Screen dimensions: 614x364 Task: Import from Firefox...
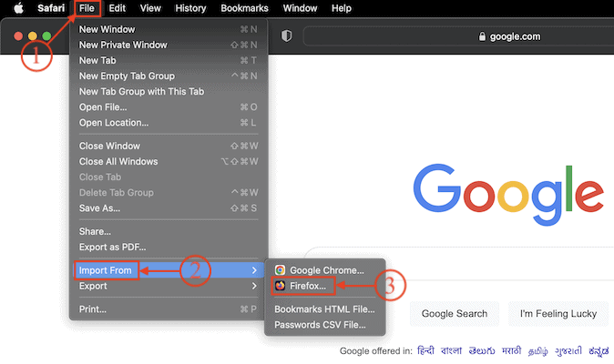pyautogui.click(x=325, y=286)
